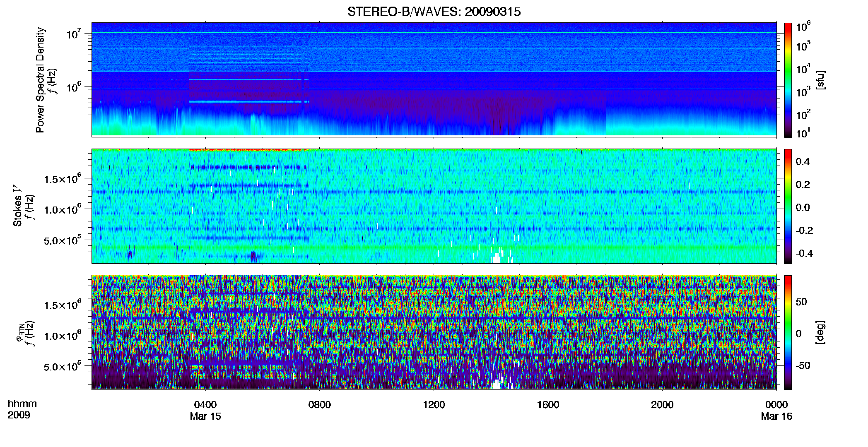Click the 10^5 label on sfu colorbar

pyautogui.click(x=803, y=46)
